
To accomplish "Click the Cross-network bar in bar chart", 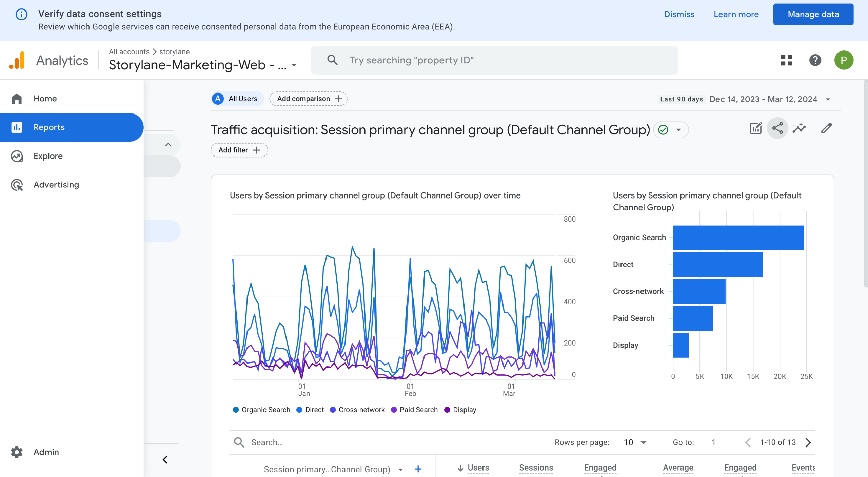I will point(699,291).
